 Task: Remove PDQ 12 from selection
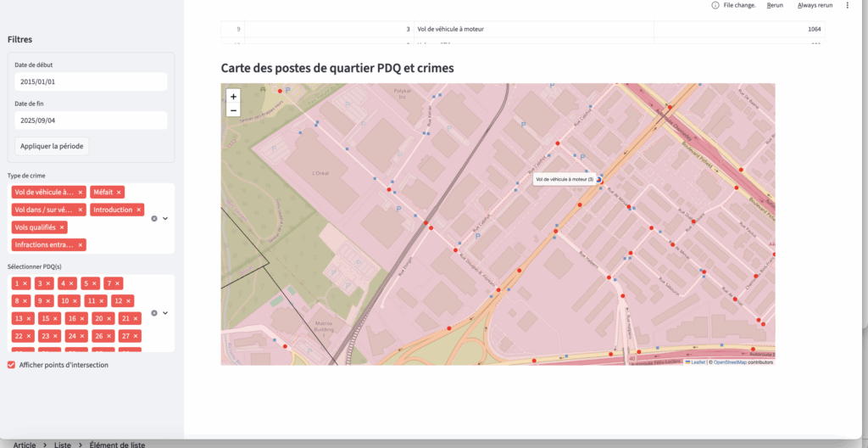point(129,300)
